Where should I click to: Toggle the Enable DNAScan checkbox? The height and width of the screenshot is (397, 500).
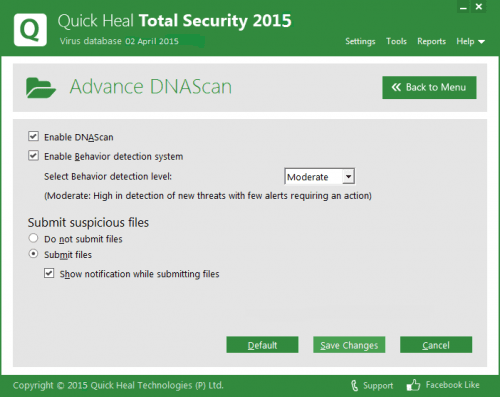click(33, 136)
